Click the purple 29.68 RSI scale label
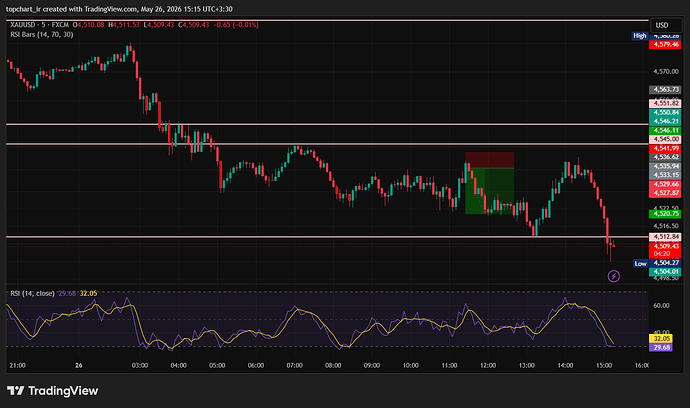 click(661, 347)
